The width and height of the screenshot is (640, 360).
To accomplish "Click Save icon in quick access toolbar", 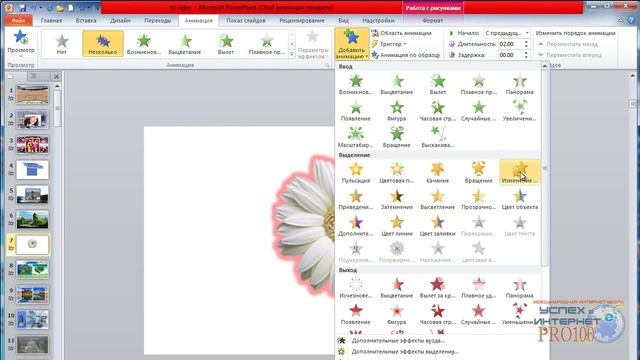I will point(22,7).
